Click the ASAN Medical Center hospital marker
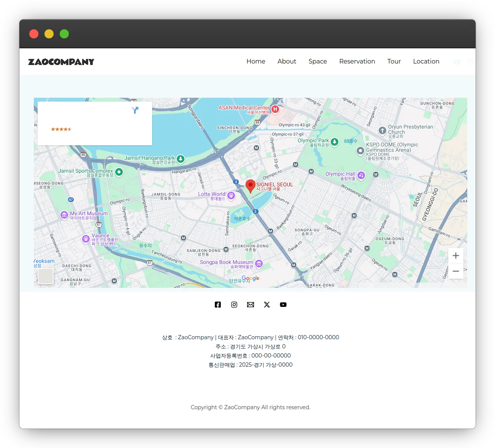The image size is (495, 448). pyautogui.click(x=275, y=110)
